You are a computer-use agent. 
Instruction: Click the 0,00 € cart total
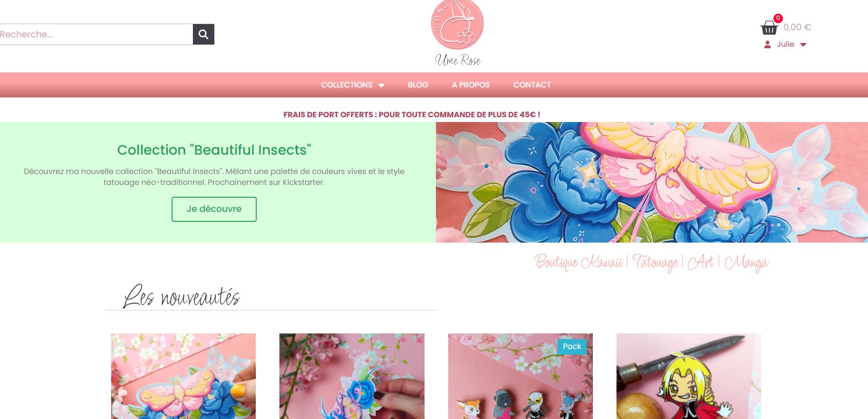797,27
